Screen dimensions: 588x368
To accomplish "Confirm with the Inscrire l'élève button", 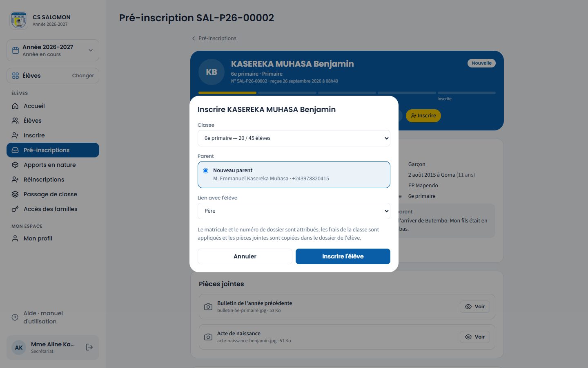I will click(343, 256).
